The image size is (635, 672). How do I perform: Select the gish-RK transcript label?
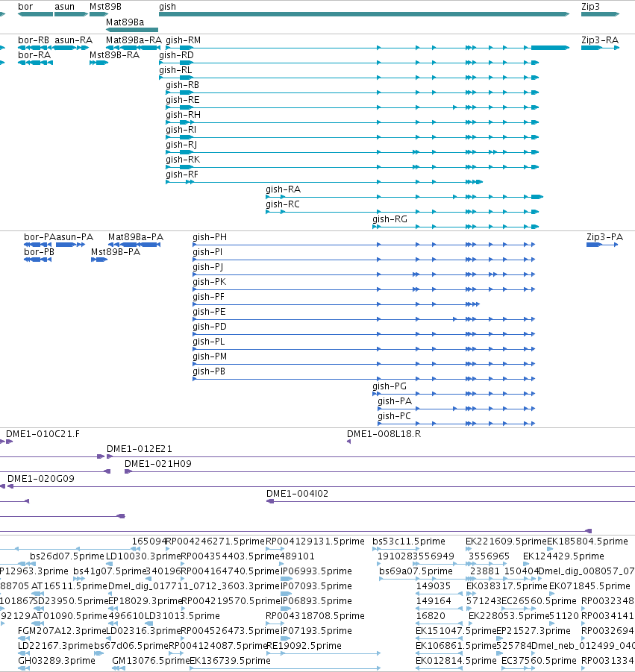pyautogui.click(x=183, y=160)
